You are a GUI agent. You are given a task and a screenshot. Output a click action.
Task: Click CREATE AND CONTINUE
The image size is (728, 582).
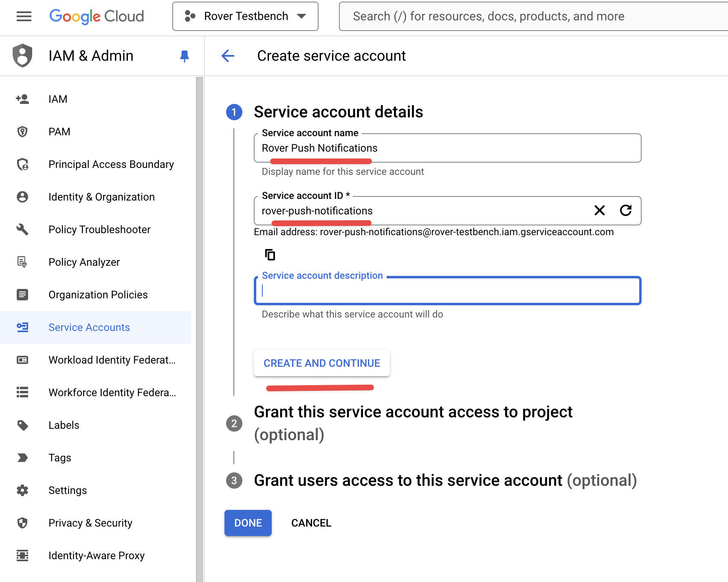[x=322, y=363]
